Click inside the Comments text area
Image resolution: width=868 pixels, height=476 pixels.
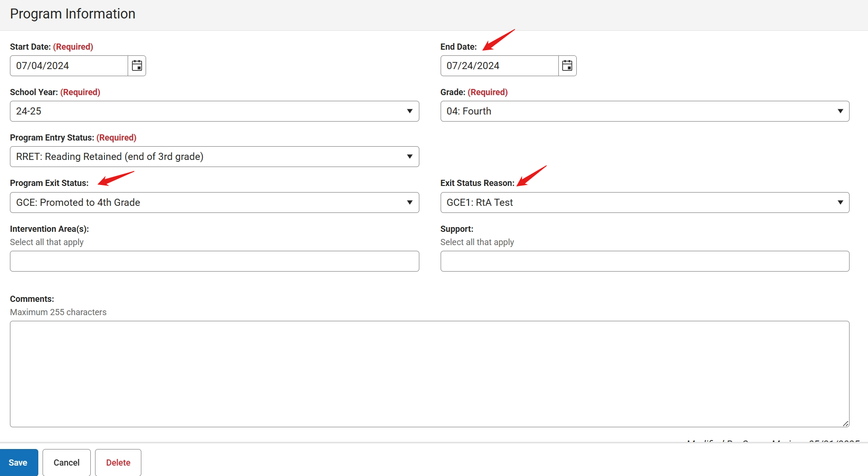(x=429, y=374)
